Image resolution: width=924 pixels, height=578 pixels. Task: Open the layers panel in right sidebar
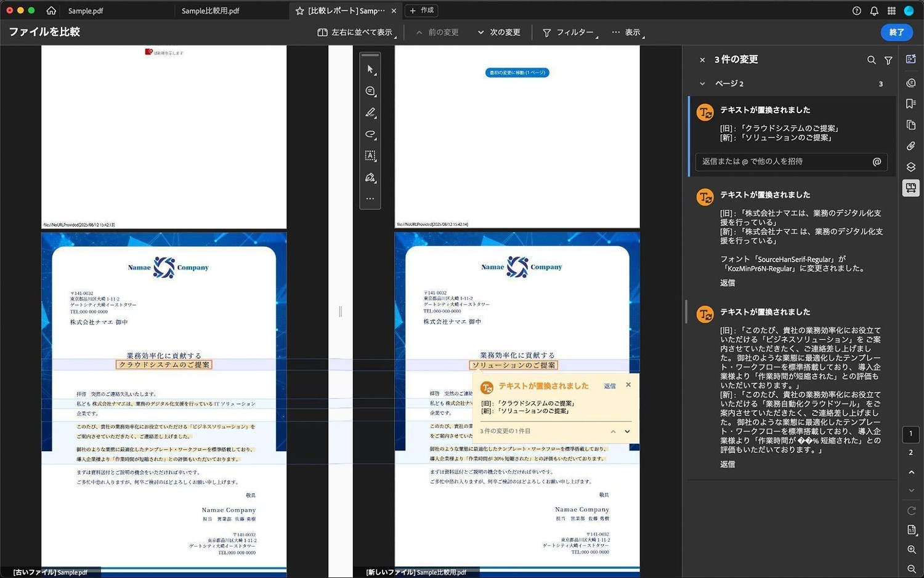(x=911, y=167)
